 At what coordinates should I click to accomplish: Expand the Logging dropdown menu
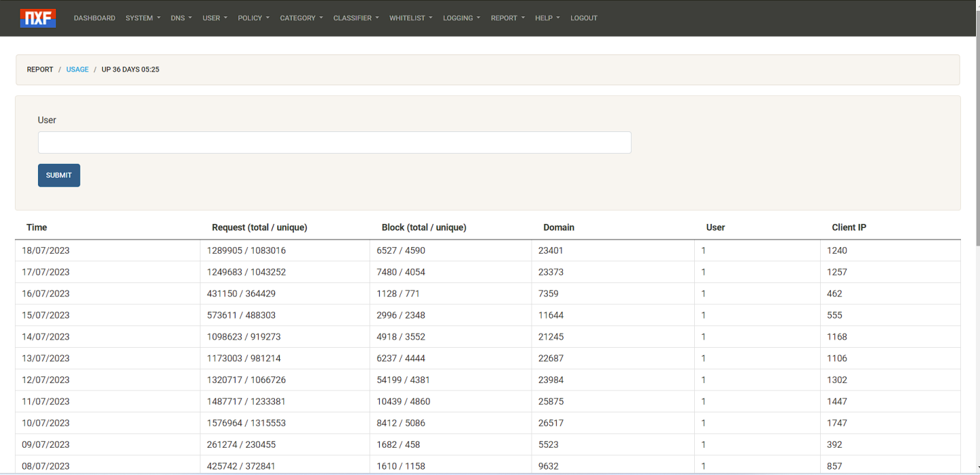pos(461,18)
